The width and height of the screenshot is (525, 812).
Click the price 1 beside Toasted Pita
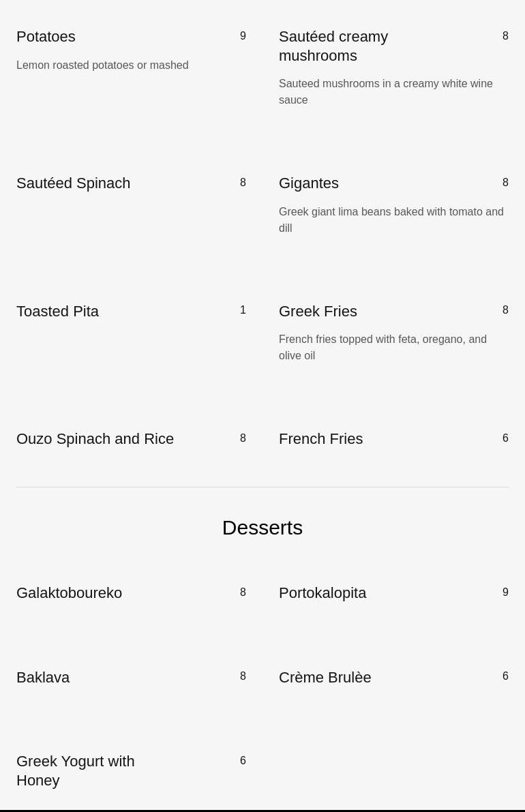point(243,310)
